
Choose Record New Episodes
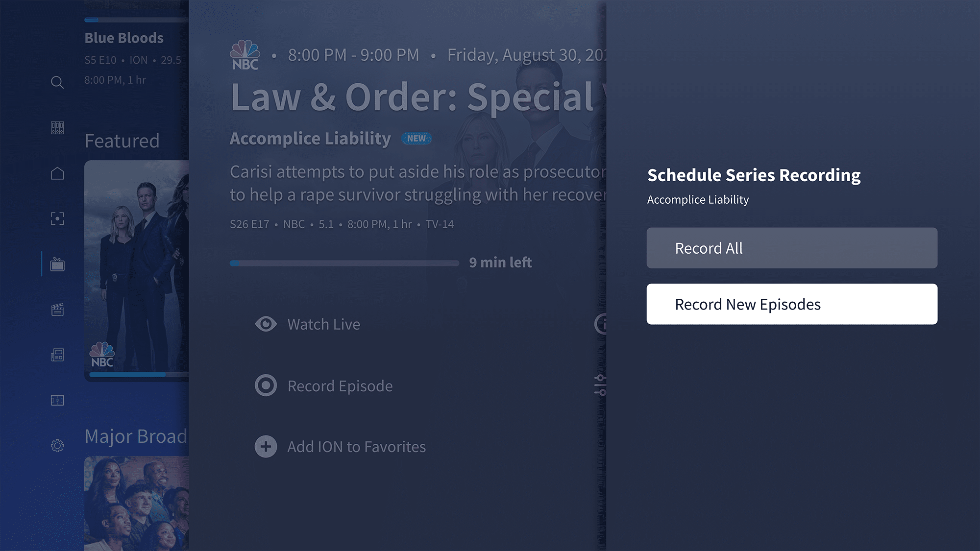pyautogui.click(x=791, y=304)
